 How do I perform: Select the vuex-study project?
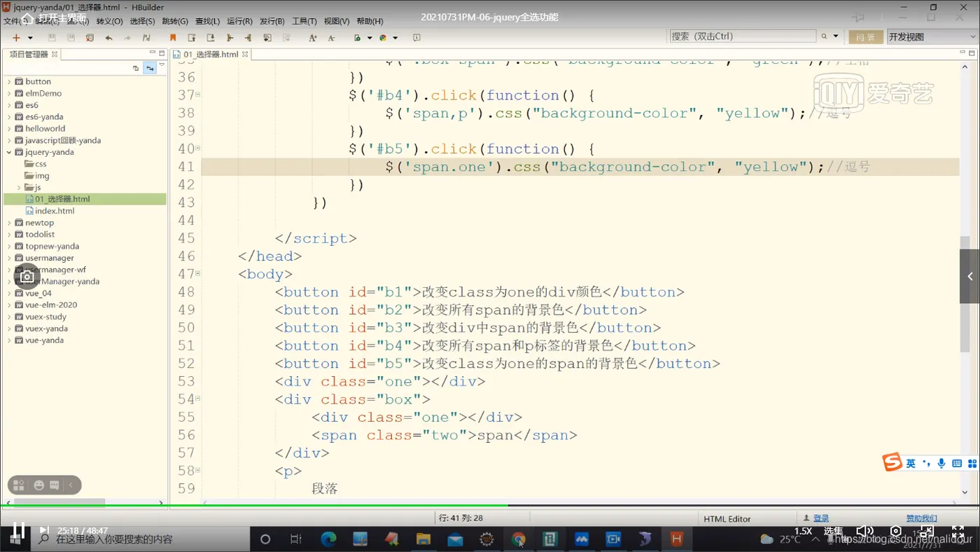45,317
